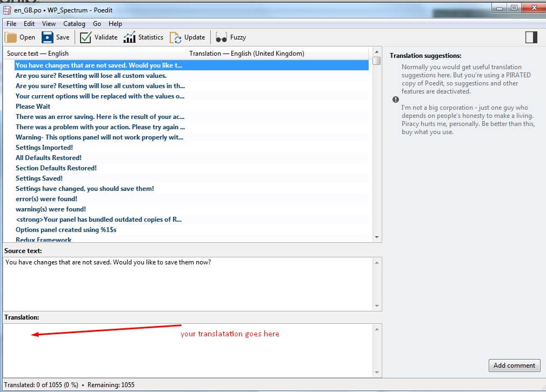Open the Statistics chart icon
The image size is (546, 392).
129,37
